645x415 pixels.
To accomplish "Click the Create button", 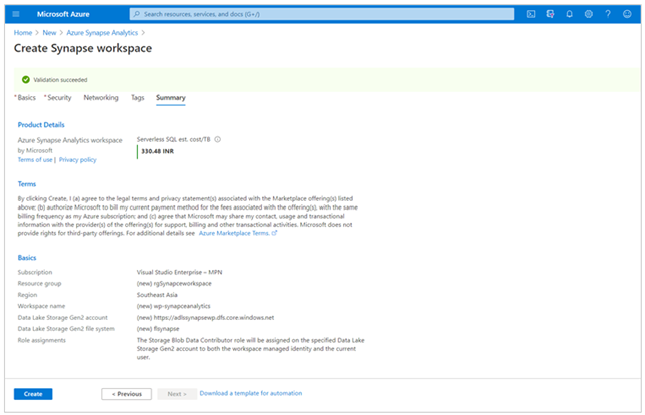I will tap(33, 394).
